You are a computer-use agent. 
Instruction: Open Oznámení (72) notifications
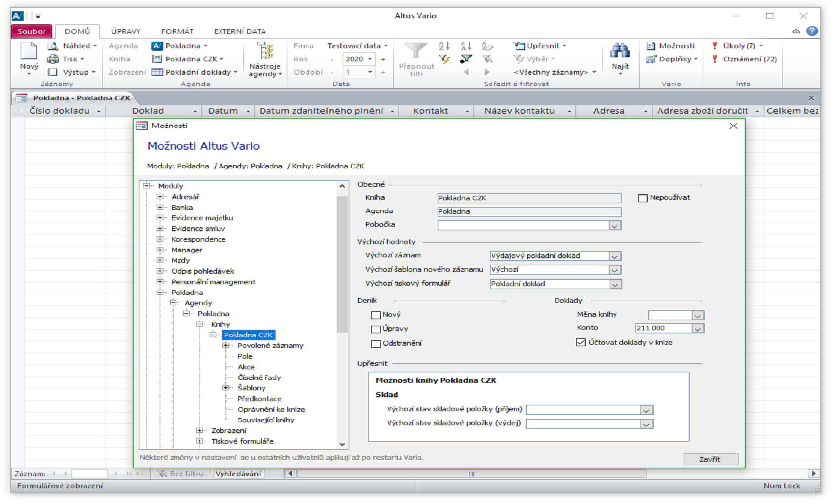pos(744,59)
